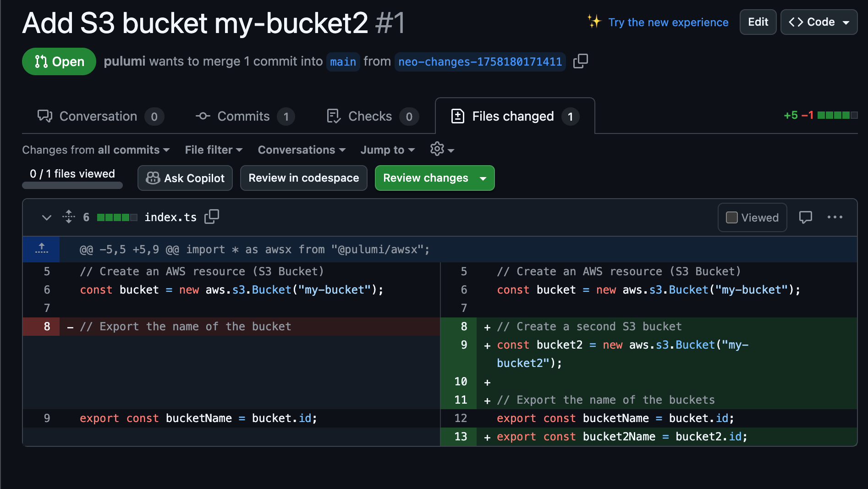Open the Code dropdown button
The width and height of the screenshot is (868, 489).
819,22
